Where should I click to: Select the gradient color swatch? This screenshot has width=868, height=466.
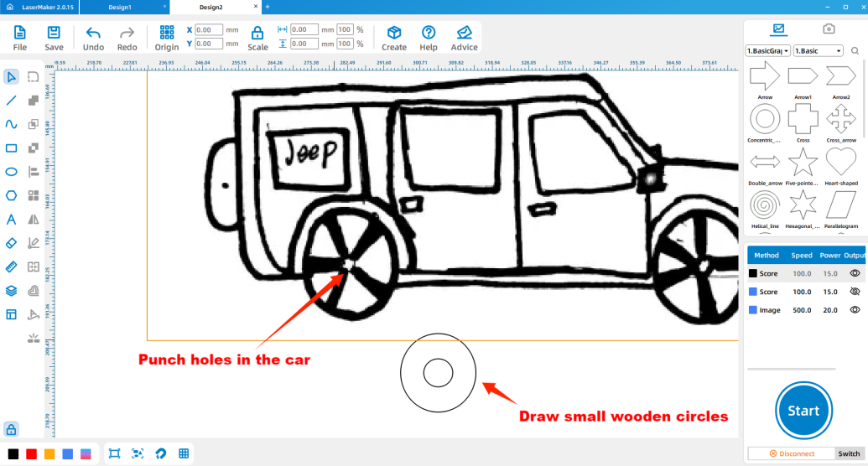click(86, 453)
